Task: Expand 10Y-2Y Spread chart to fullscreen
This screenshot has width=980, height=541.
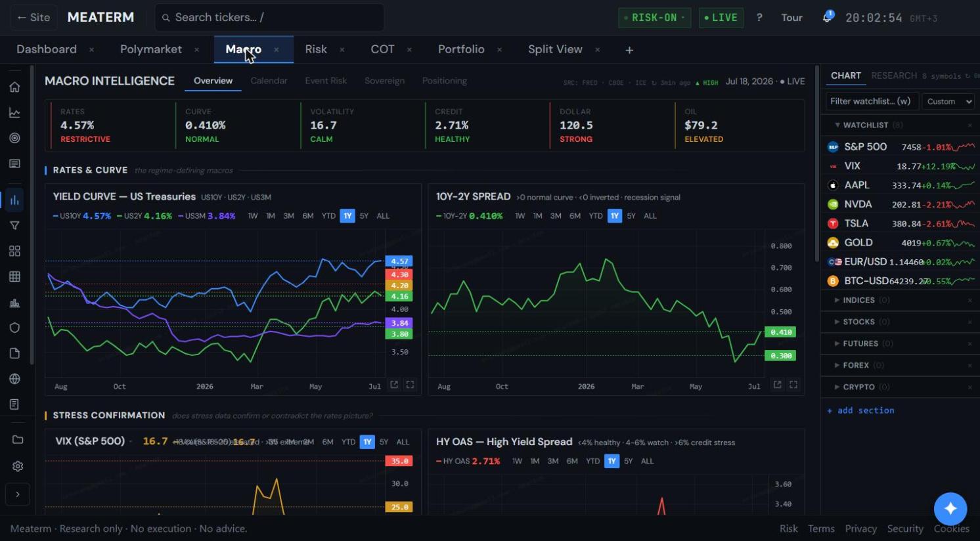Action: pyautogui.click(x=793, y=385)
